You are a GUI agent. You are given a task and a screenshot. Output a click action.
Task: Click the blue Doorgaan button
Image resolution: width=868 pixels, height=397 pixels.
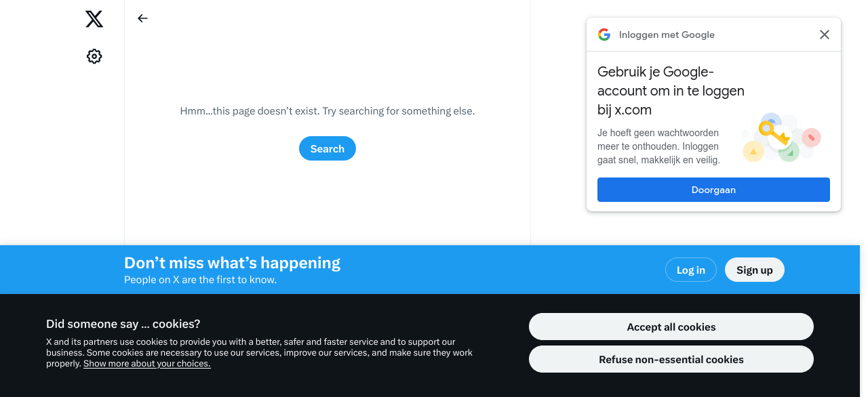pos(713,190)
